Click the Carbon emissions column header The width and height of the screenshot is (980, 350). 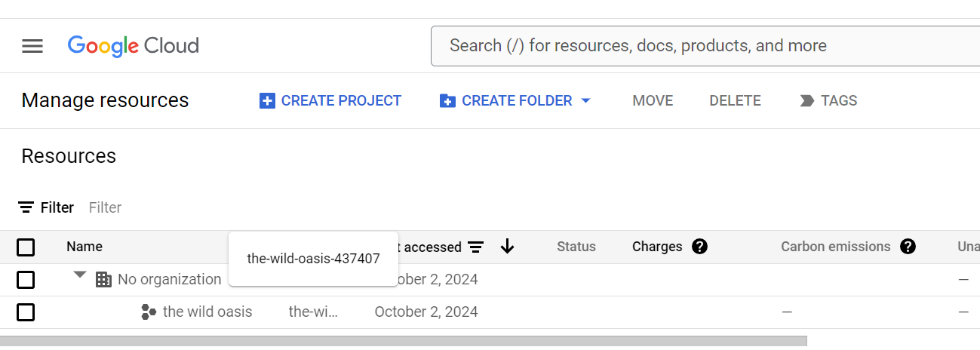coord(836,247)
